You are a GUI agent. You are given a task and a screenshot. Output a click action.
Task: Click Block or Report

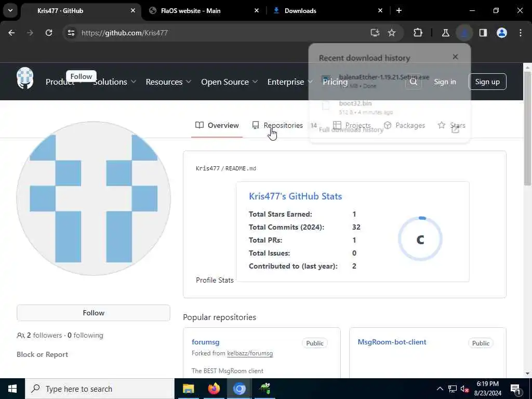click(42, 354)
